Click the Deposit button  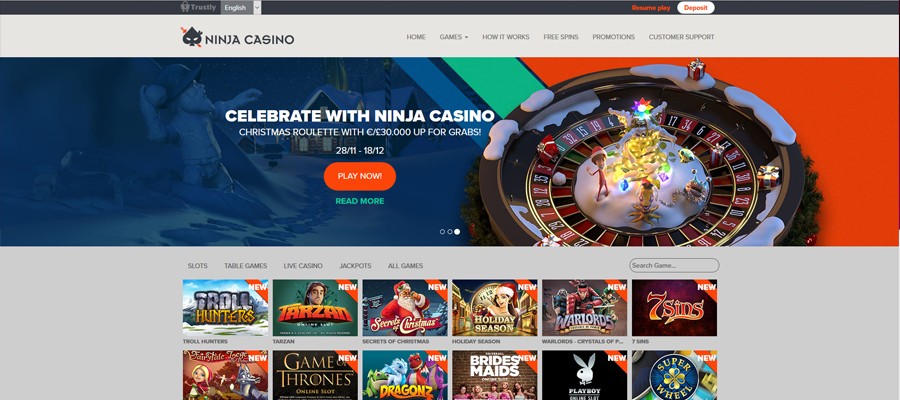696,7
